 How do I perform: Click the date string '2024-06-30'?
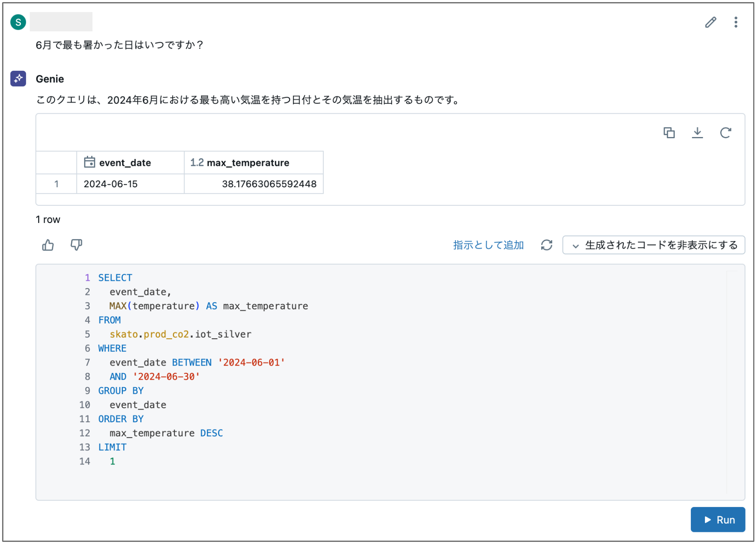[166, 376]
